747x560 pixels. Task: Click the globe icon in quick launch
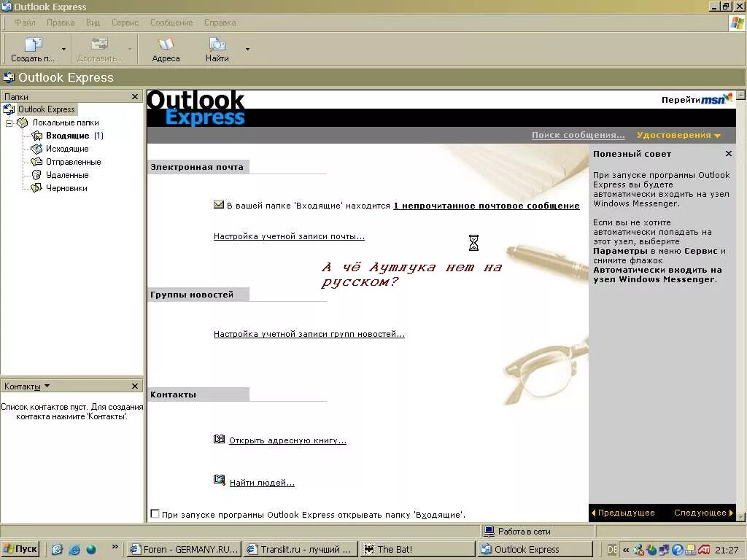[x=91, y=549]
